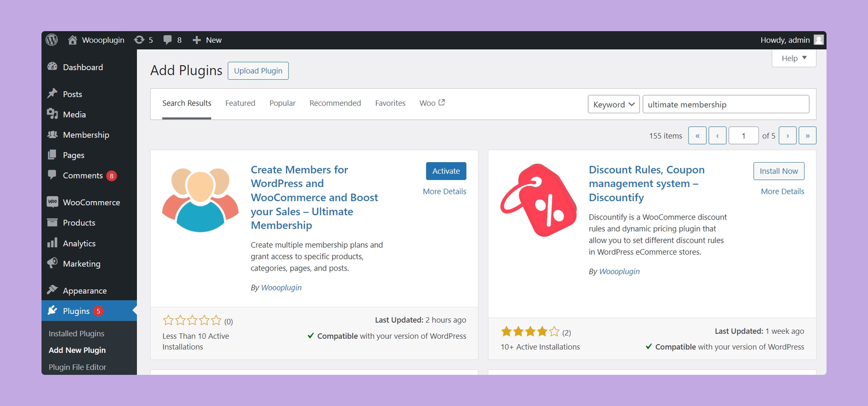
Task: Click the Products box icon
Action: click(x=53, y=222)
